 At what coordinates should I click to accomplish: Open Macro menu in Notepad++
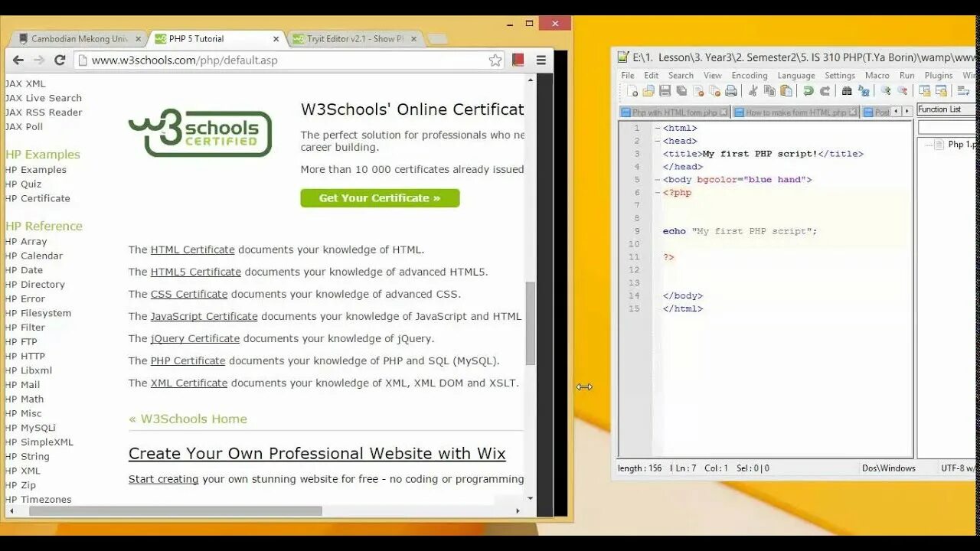(x=877, y=75)
